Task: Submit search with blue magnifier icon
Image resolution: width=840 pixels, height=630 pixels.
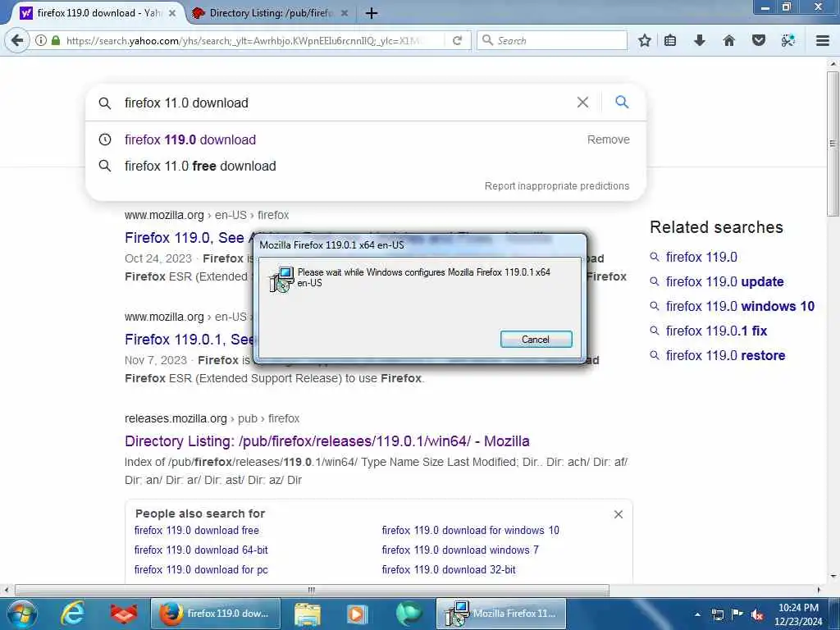Action: tap(622, 102)
